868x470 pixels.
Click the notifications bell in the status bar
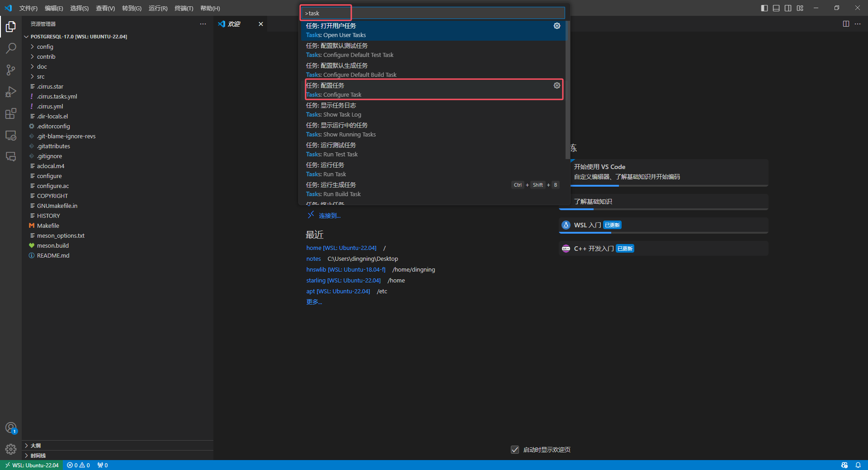tap(859, 465)
